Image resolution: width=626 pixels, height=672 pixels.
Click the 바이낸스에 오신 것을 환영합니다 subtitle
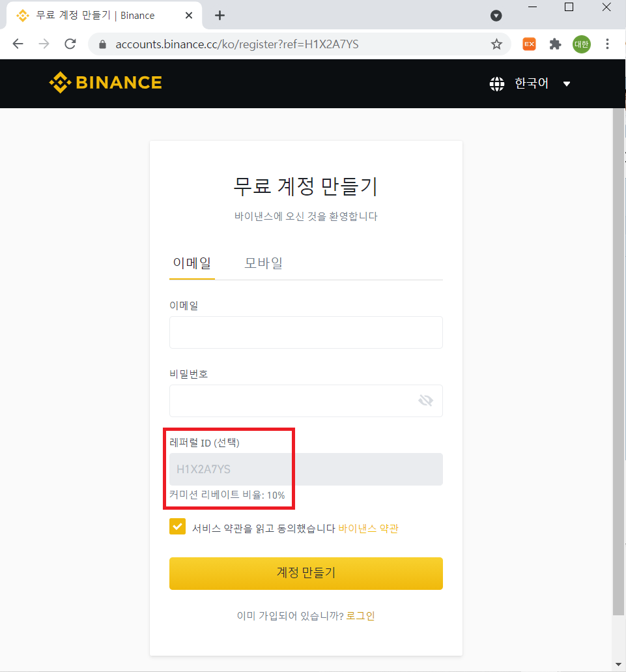[x=306, y=216]
